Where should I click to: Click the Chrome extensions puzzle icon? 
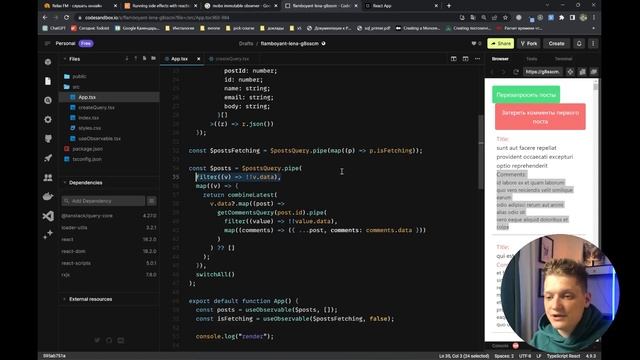(562, 18)
